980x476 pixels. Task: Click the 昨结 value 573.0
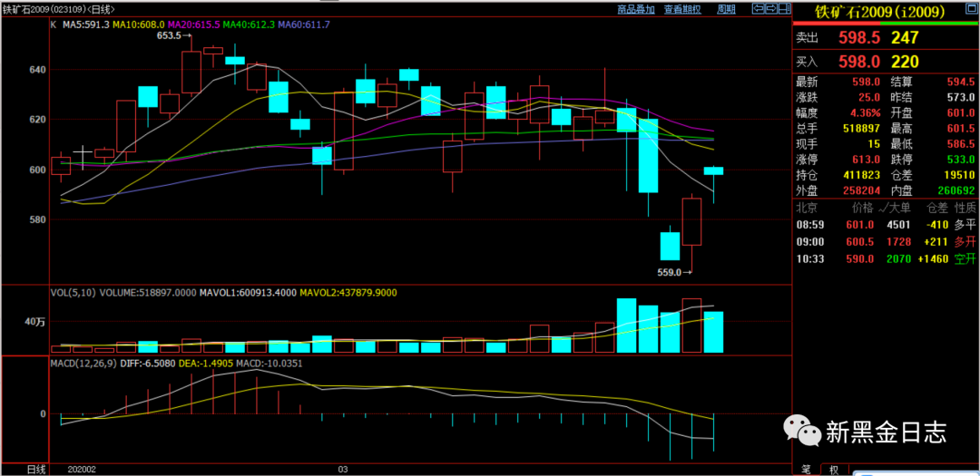961,97
